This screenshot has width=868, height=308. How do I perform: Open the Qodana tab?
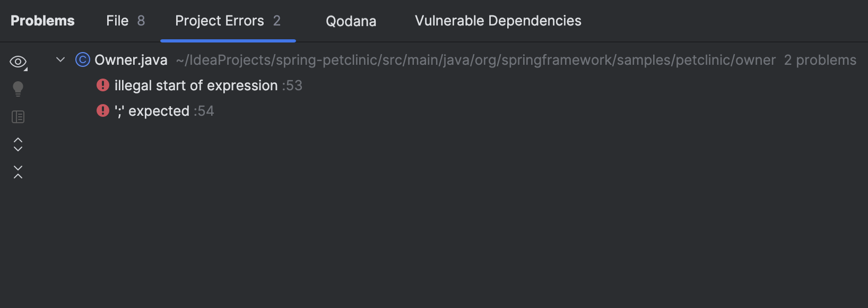350,21
